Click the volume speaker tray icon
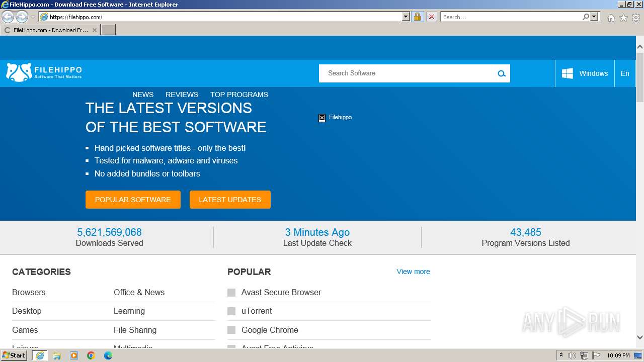Viewport: 644px width, 362px height. pos(572,355)
